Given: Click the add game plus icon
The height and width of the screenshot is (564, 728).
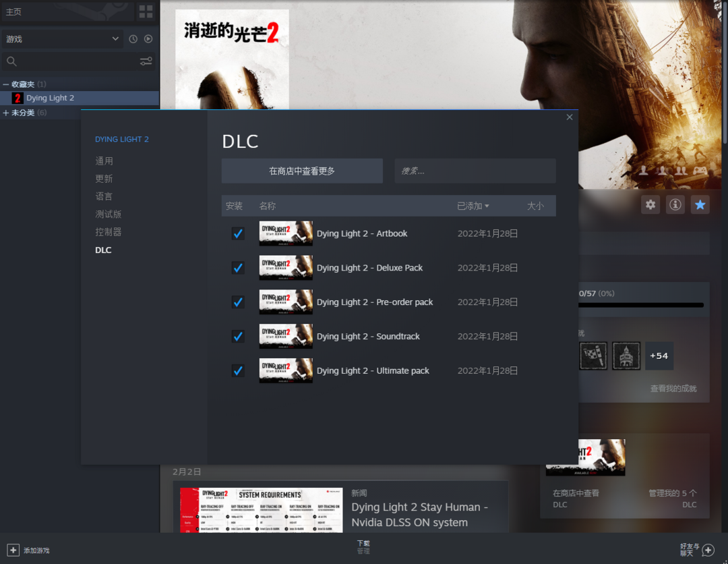Looking at the screenshot, I should 13,550.
